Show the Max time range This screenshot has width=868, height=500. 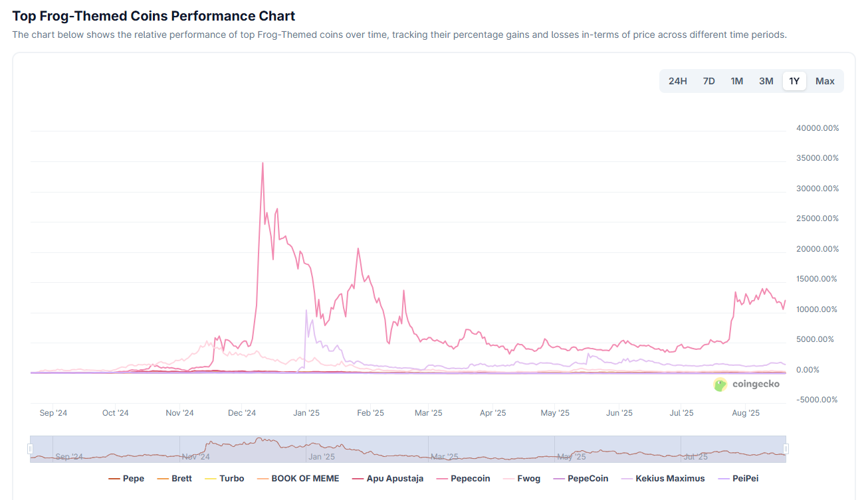point(825,81)
